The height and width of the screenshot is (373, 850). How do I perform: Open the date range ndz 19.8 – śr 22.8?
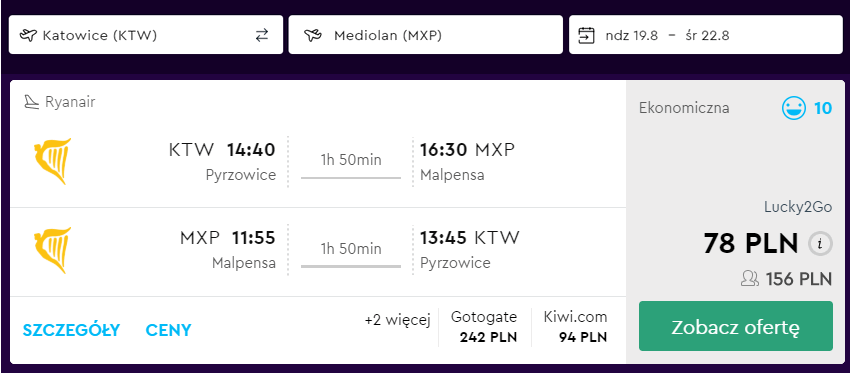pyautogui.click(x=706, y=35)
